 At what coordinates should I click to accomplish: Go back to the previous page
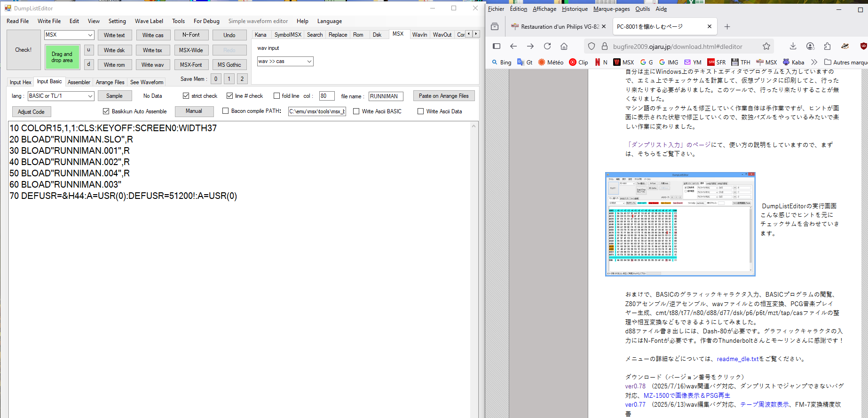513,46
